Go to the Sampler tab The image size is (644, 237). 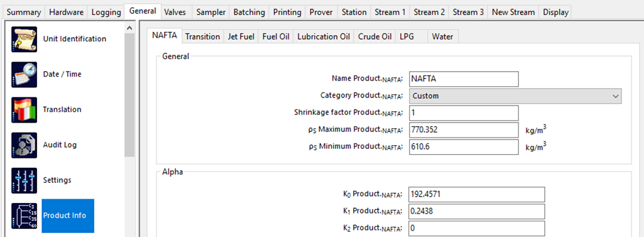coord(211,13)
